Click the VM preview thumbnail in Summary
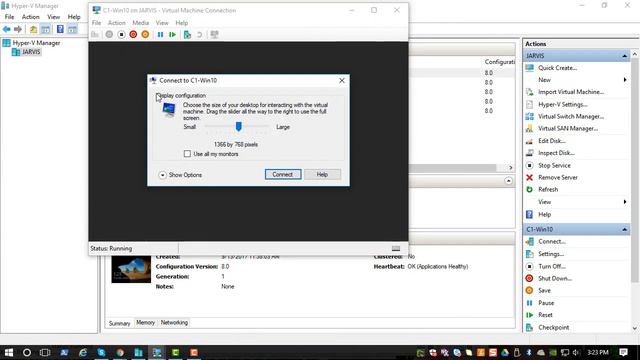 click(131, 269)
